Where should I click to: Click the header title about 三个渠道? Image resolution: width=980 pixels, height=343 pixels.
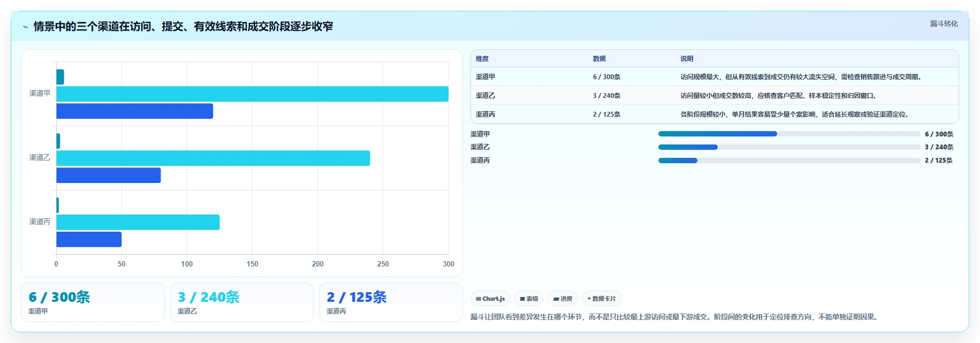pyautogui.click(x=183, y=26)
